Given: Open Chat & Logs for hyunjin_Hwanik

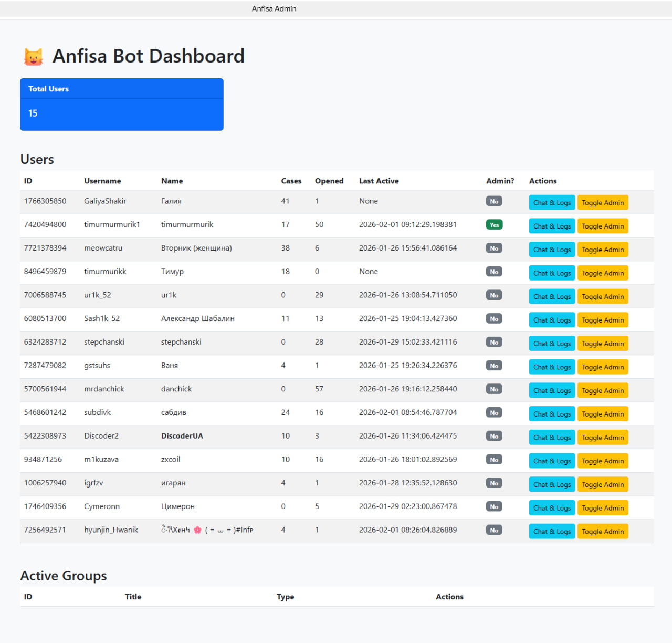Looking at the screenshot, I should pyautogui.click(x=552, y=532).
